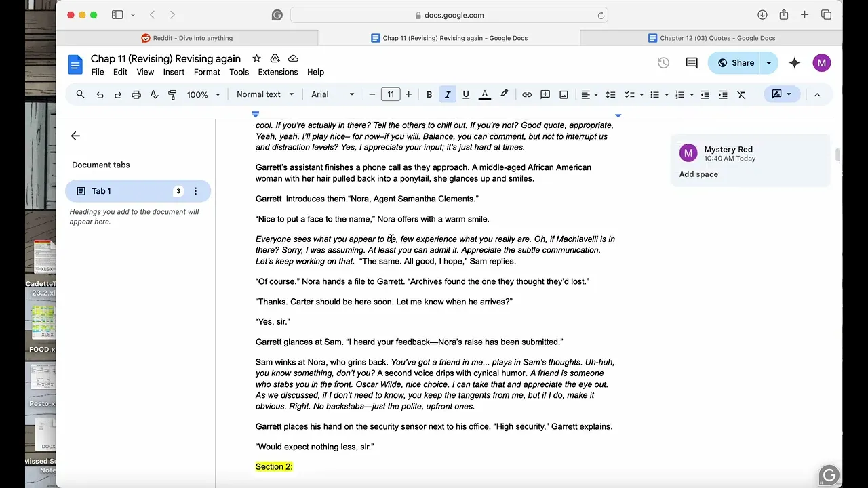Open the zoom level dropdown
This screenshot has width=868, height=488.
coord(203,95)
